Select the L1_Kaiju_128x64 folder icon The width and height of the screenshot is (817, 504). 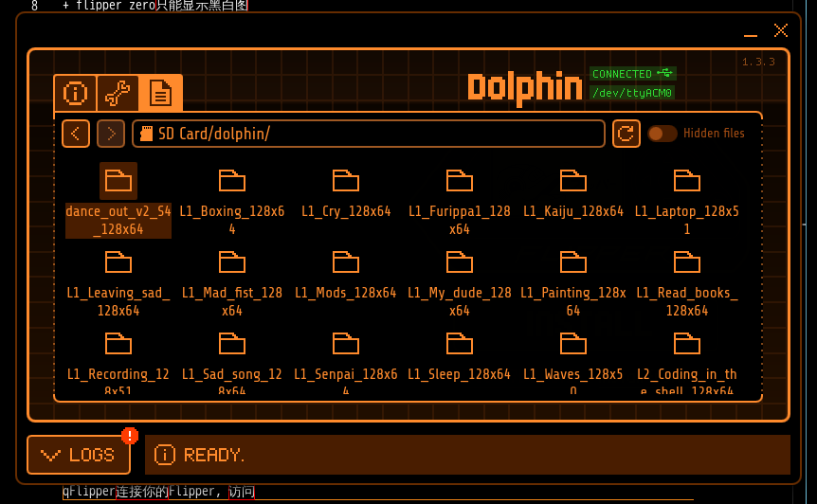tap(573, 181)
